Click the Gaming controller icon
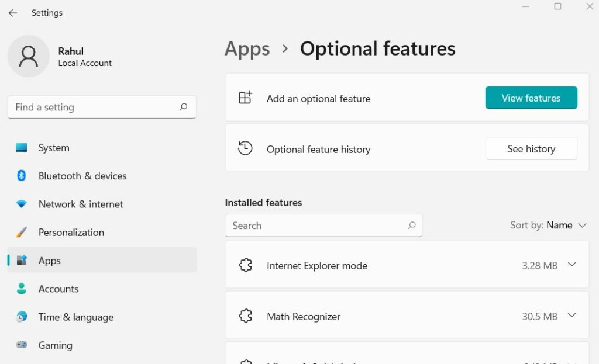Image resolution: width=599 pixels, height=364 pixels. tap(22, 345)
